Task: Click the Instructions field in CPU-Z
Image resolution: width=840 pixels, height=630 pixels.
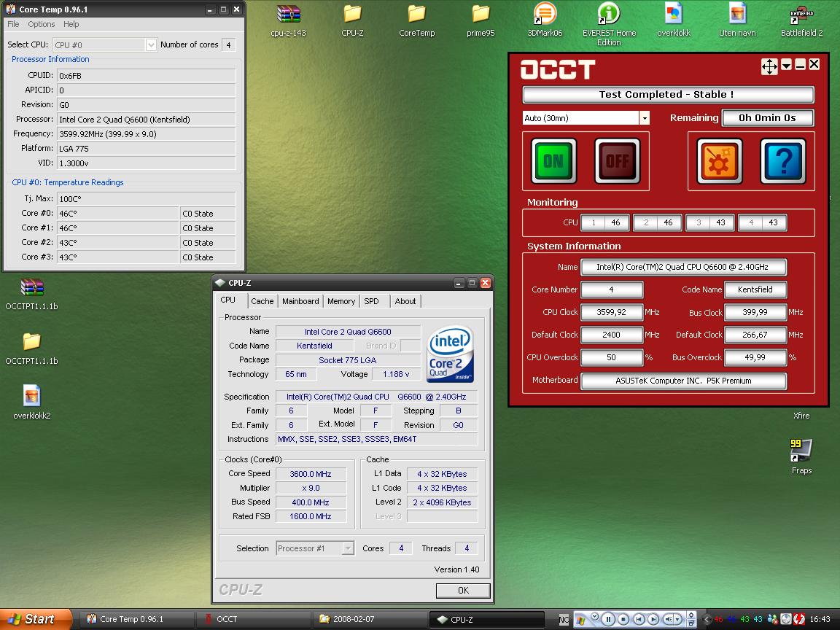Action: click(376, 439)
